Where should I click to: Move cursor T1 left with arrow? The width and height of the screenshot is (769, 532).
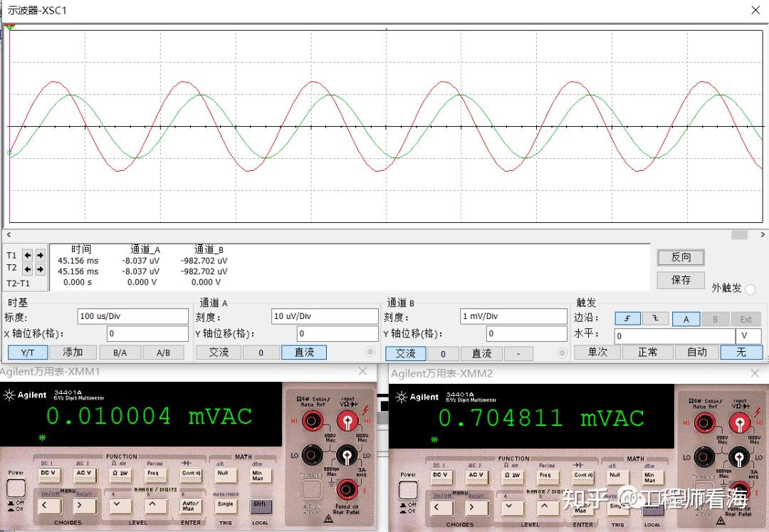coord(28,255)
